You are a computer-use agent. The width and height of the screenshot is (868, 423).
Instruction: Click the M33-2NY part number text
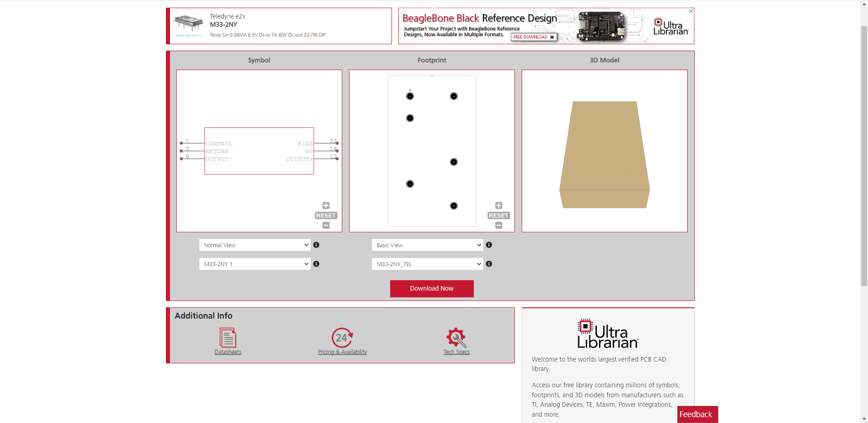pyautogui.click(x=223, y=24)
